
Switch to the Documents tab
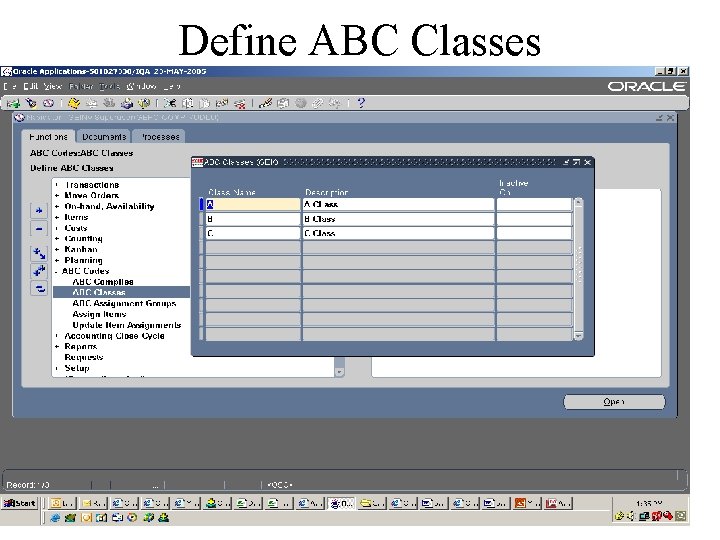click(104, 137)
